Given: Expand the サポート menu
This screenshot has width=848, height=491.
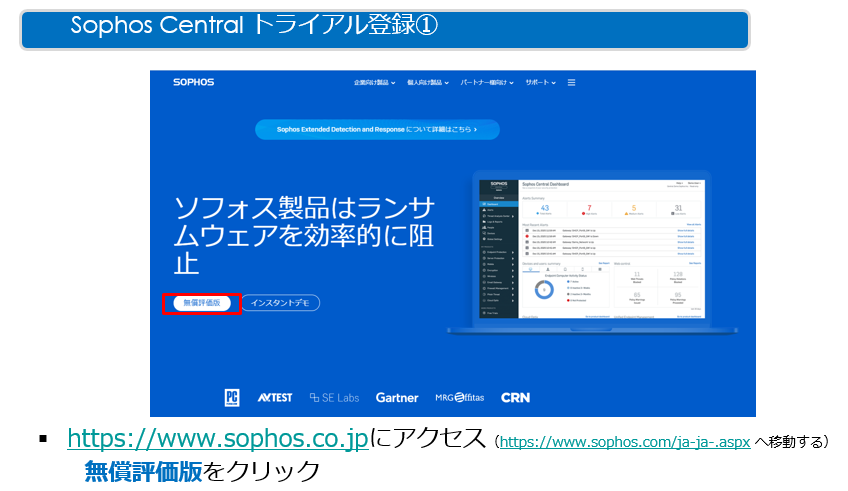Looking at the screenshot, I should pos(540,83).
